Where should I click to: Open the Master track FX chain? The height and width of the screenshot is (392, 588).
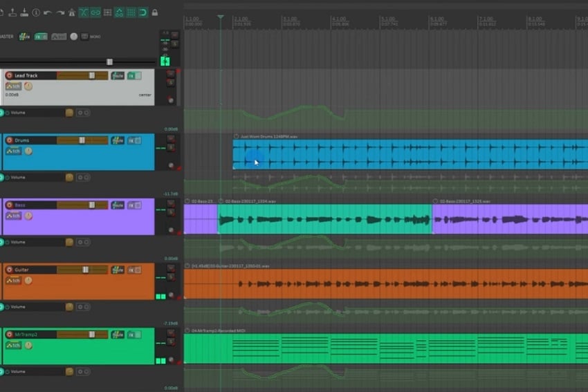[41, 37]
